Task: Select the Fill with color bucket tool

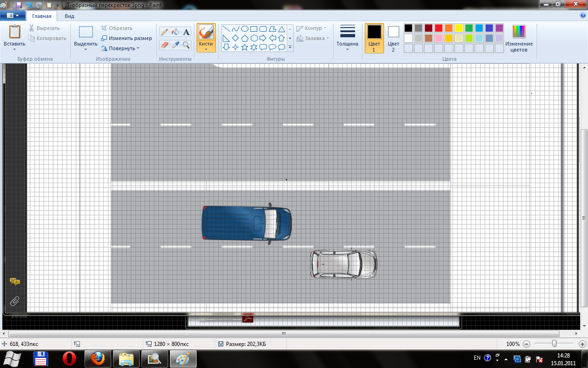Action: (x=175, y=32)
